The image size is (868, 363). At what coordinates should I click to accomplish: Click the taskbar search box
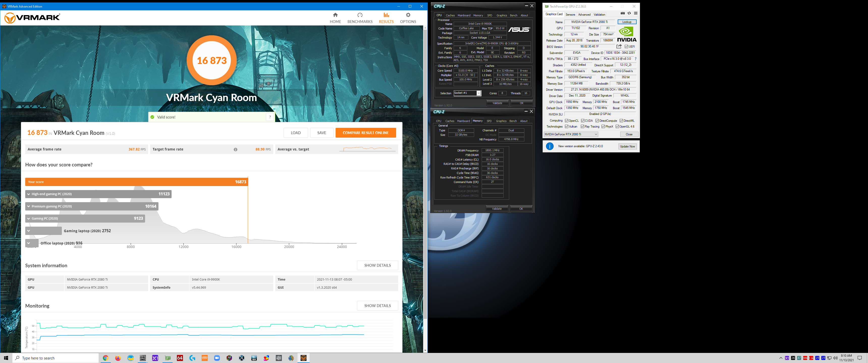[56, 358]
